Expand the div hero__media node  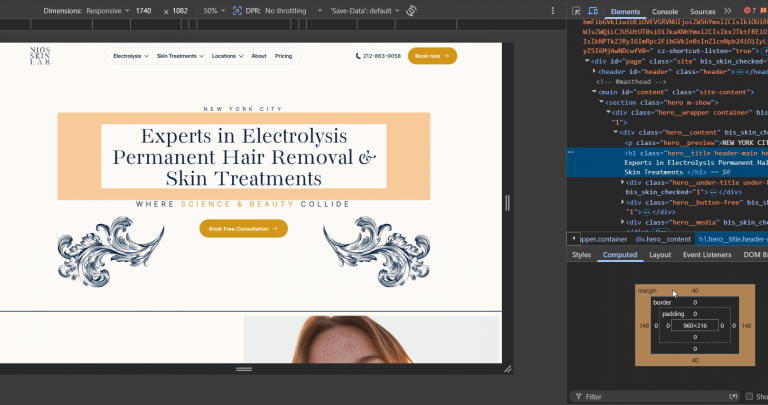623,222
